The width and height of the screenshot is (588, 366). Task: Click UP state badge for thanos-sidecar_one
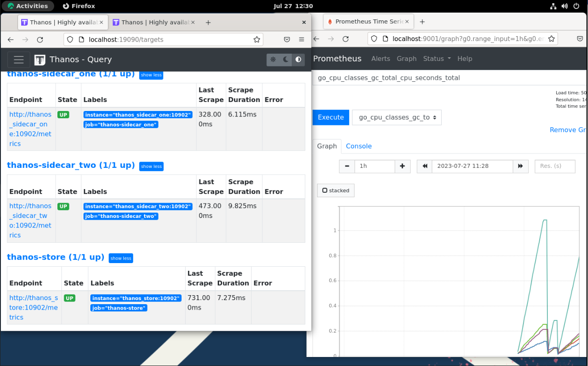63,115
